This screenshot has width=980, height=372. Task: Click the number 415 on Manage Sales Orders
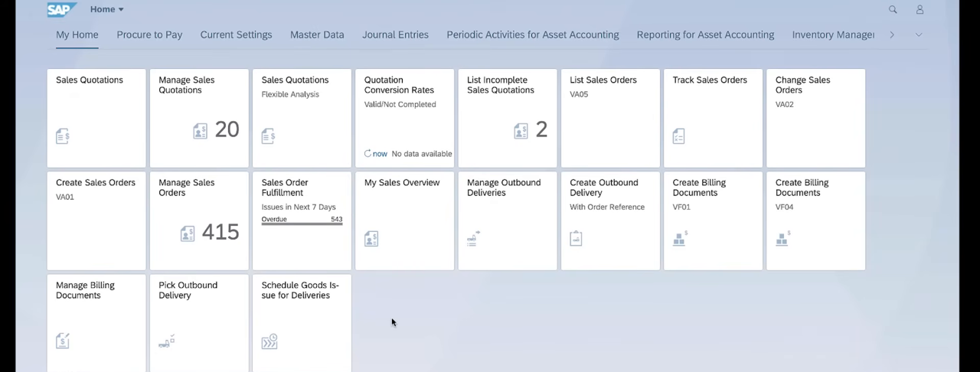click(220, 232)
